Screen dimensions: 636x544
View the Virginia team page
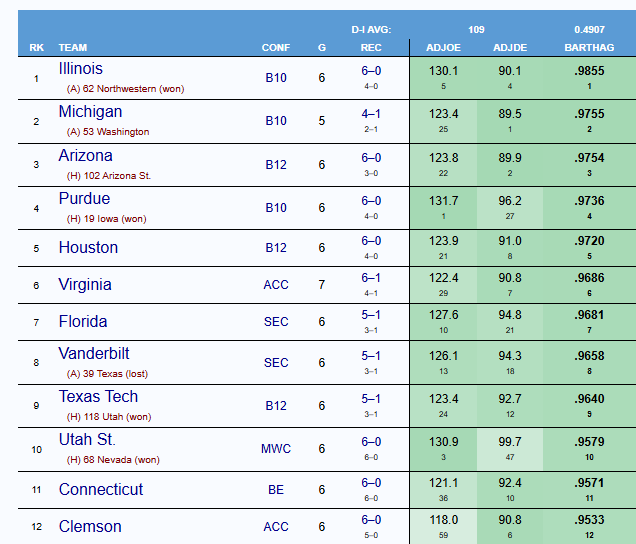point(85,284)
